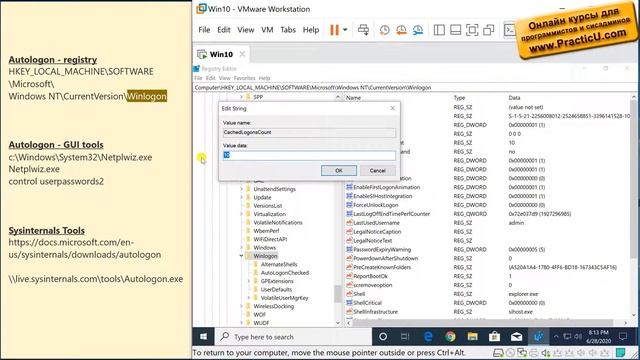Open the console view icon
Image resolution: width=640 pixels, height=360 pixels.
[x=509, y=30]
